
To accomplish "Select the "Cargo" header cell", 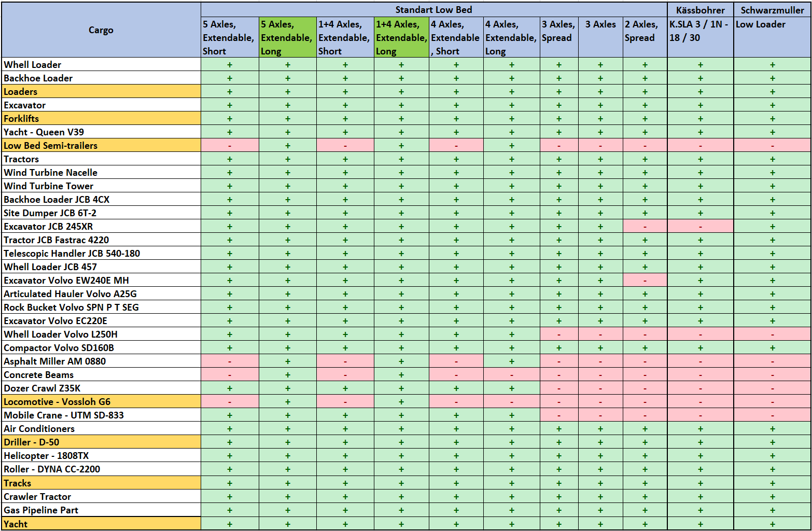I will point(101,30).
